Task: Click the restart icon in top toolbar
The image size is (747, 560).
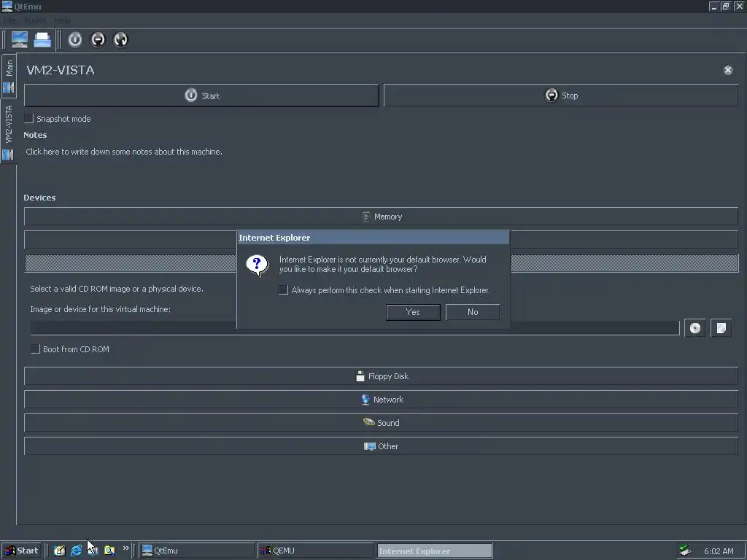Action: (x=120, y=39)
